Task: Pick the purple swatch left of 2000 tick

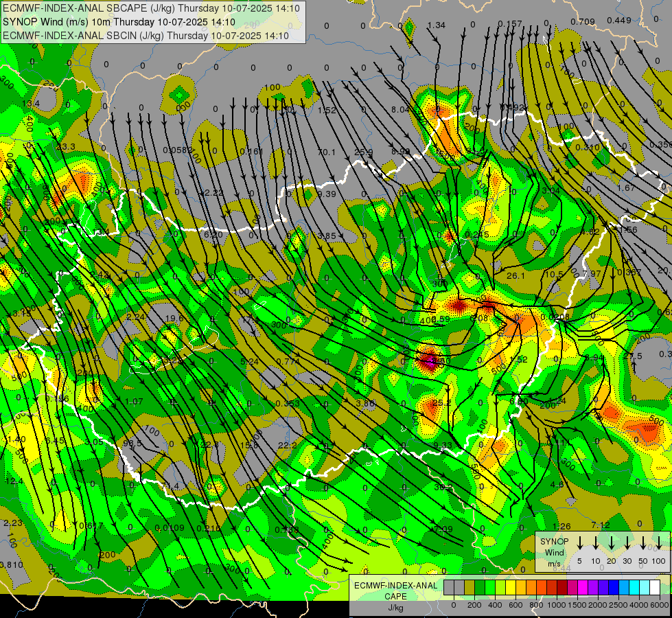Action: click(592, 588)
